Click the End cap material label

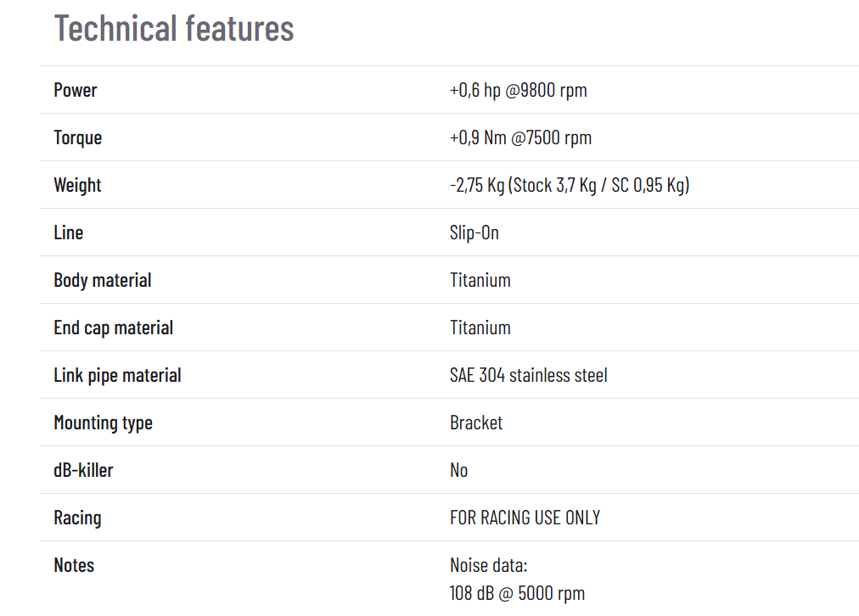tap(113, 328)
